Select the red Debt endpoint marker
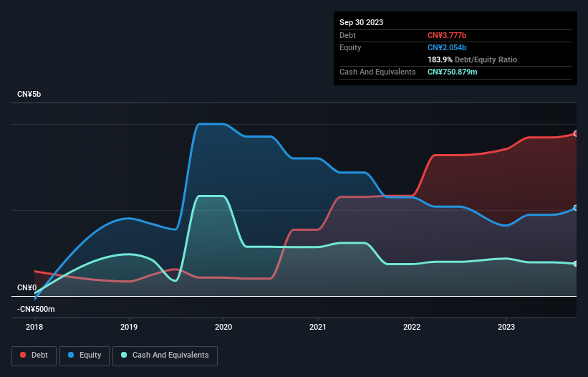588x377 pixels. [576, 133]
